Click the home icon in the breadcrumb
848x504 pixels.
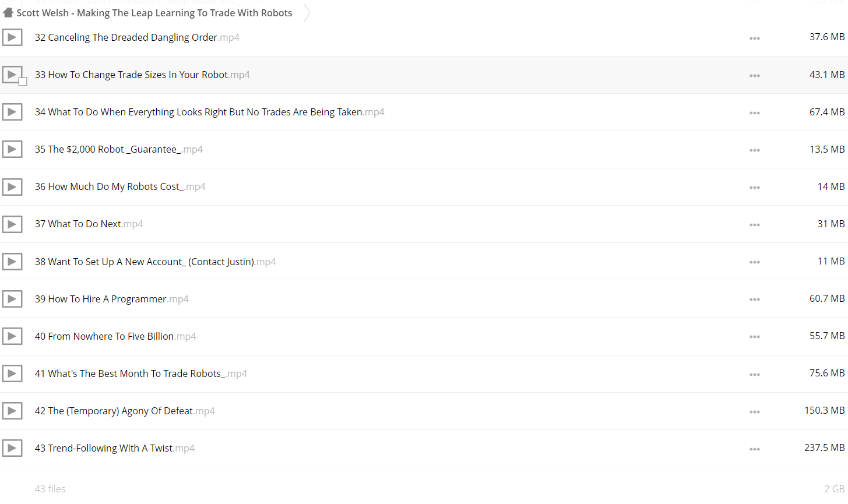pos(8,12)
